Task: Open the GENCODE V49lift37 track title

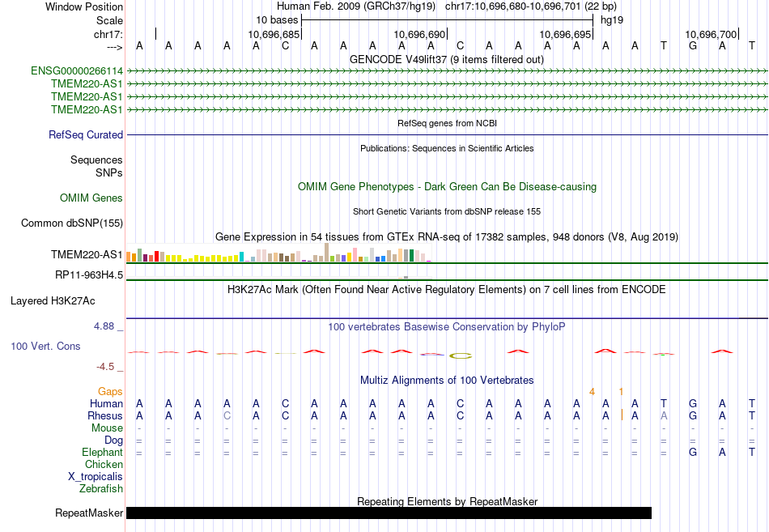Action: click(x=446, y=59)
